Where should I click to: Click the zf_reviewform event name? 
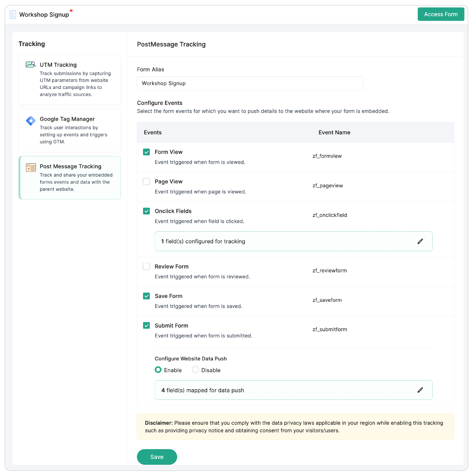click(330, 271)
